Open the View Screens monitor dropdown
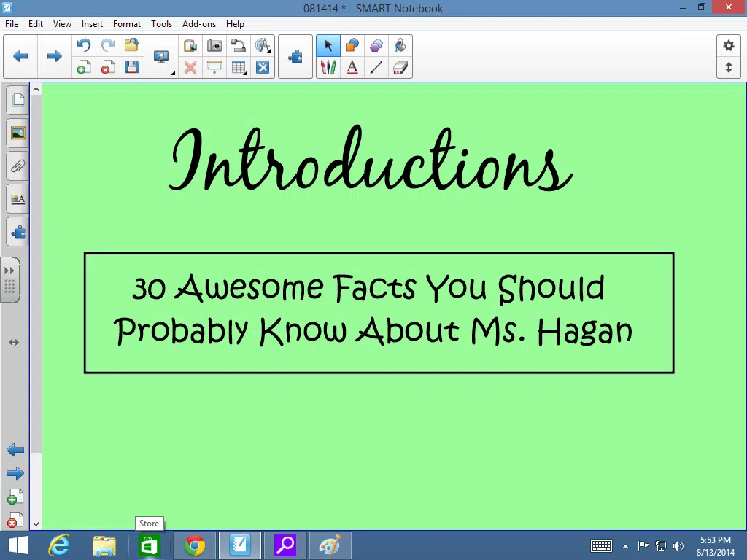Viewport: 747px width, 560px height. [x=163, y=57]
